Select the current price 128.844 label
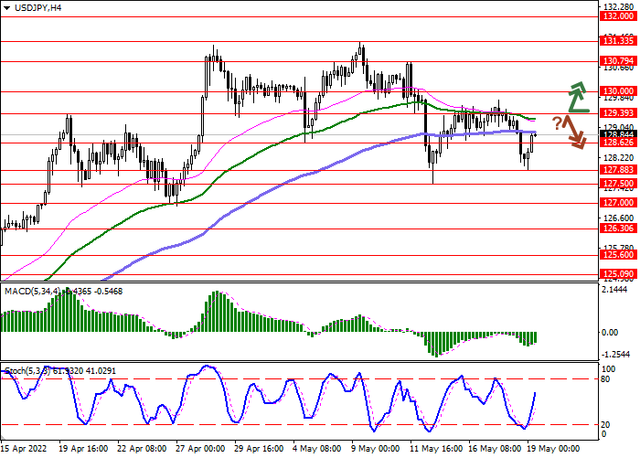The width and height of the screenshot is (640, 457). click(x=617, y=133)
